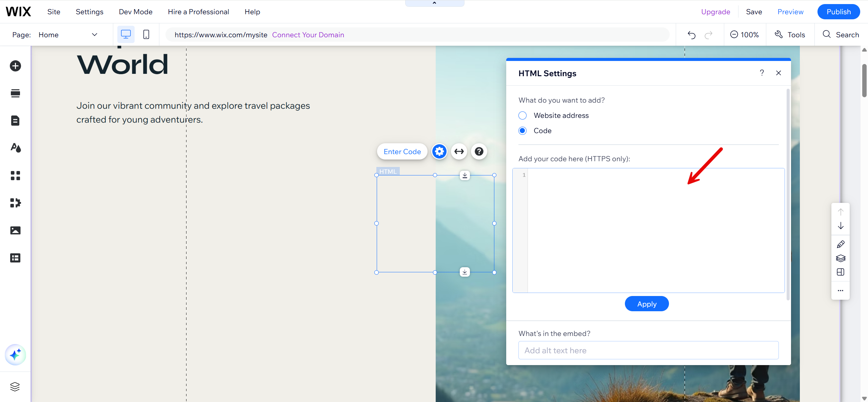Open more actions via the ellipsis on right toolbar

pyautogui.click(x=841, y=290)
